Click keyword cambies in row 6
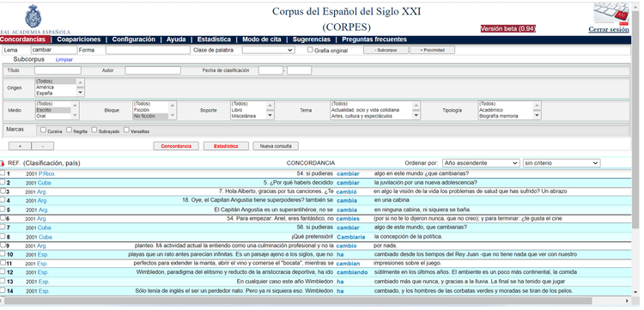The height and width of the screenshot is (310, 644). 348,219
